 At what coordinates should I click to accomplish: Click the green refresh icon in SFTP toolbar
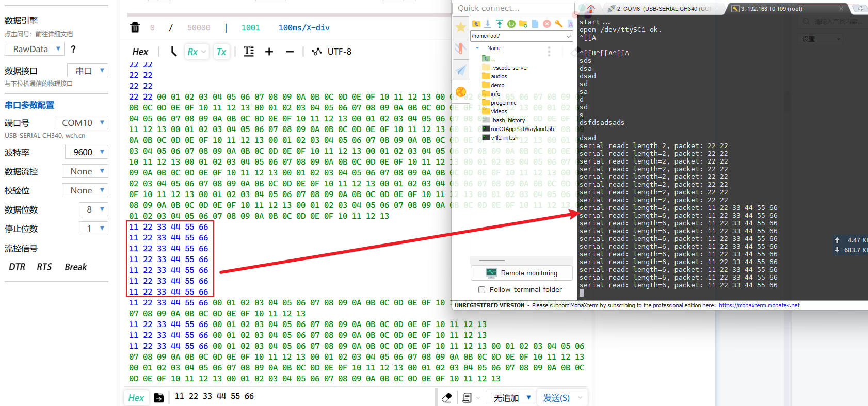(x=511, y=24)
